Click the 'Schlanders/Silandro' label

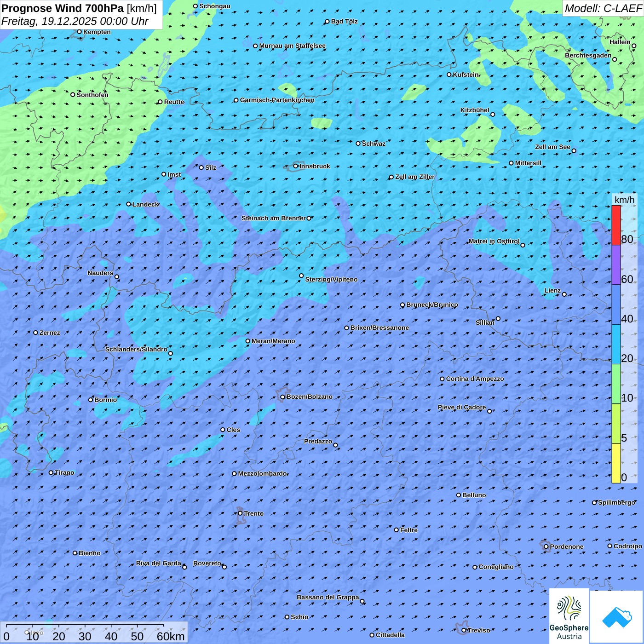click(x=136, y=349)
